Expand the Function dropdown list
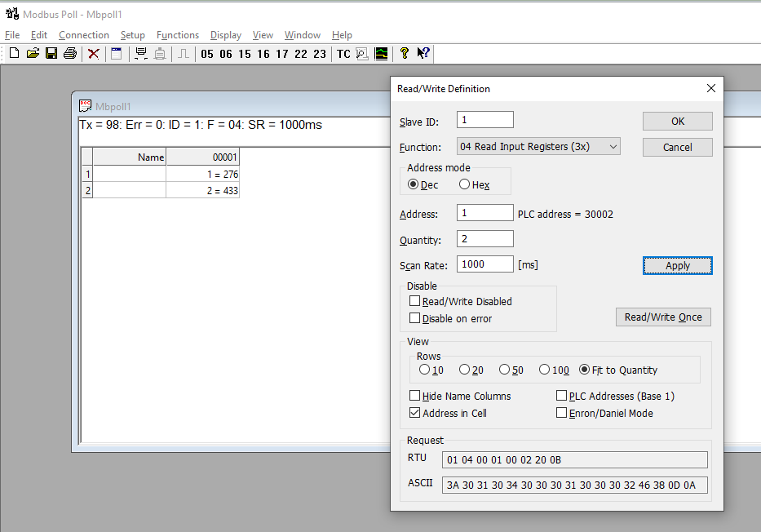Viewport: 761px width, 532px height. point(538,147)
